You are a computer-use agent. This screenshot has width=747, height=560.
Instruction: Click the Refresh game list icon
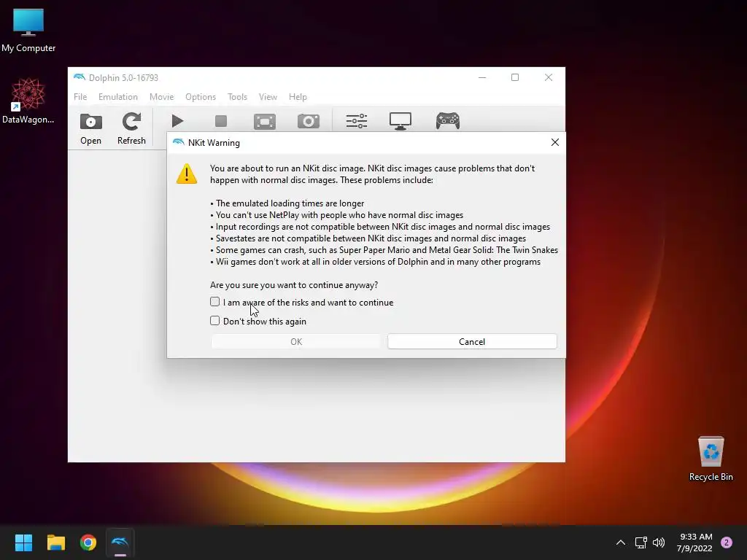tap(131, 122)
